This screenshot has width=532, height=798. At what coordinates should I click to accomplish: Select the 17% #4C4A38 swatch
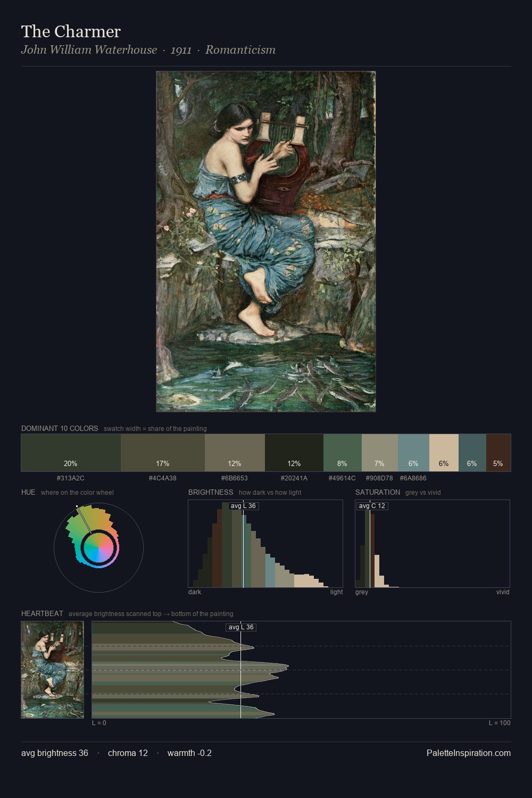(163, 453)
